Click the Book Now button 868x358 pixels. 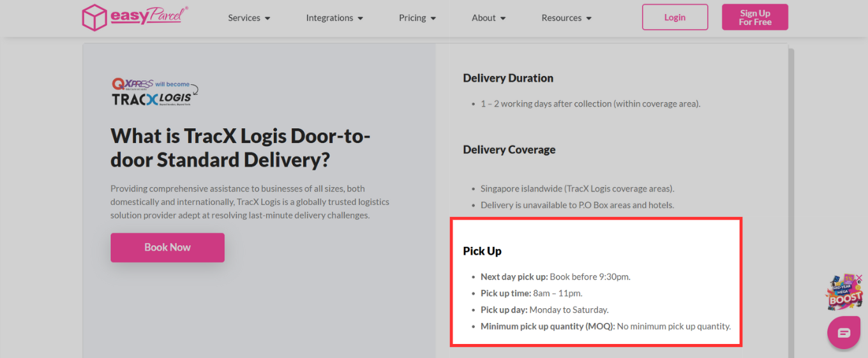(167, 248)
